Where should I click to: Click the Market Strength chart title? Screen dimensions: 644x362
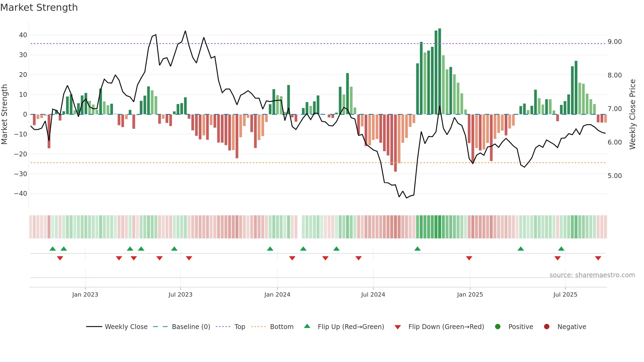(x=39, y=8)
